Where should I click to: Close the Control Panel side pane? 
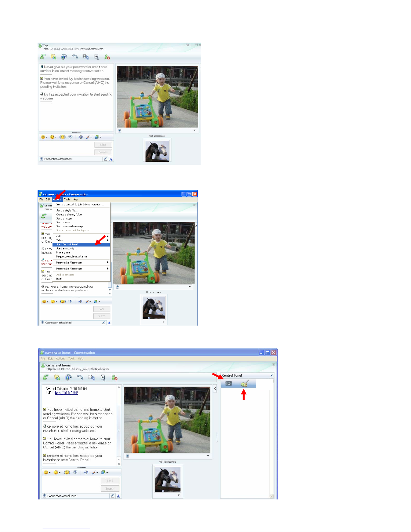tap(271, 375)
